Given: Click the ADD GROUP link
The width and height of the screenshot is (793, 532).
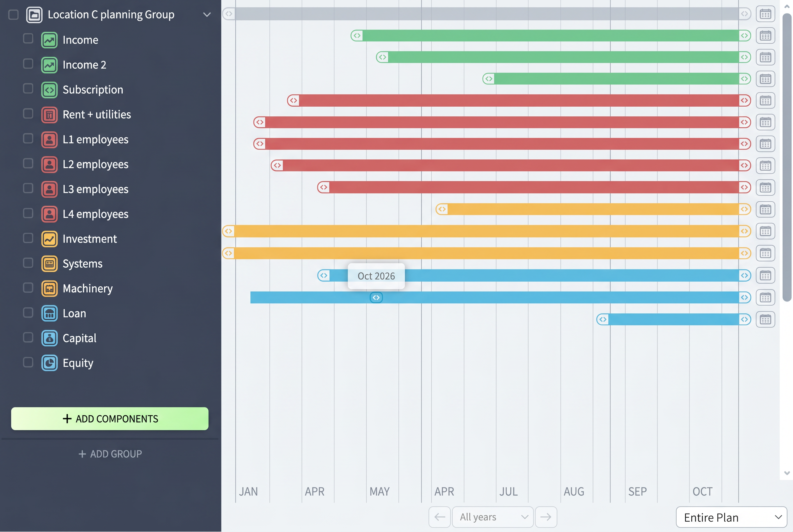Looking at the screenshot, I should (x=110, y=454).
